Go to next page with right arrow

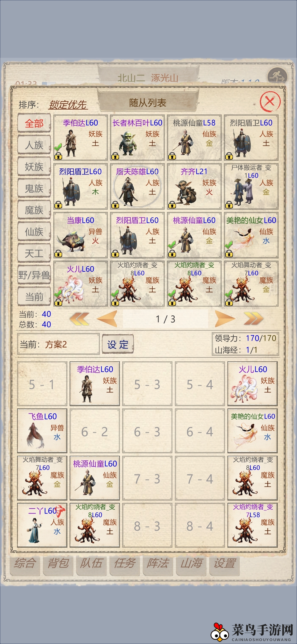pos(225,319)
